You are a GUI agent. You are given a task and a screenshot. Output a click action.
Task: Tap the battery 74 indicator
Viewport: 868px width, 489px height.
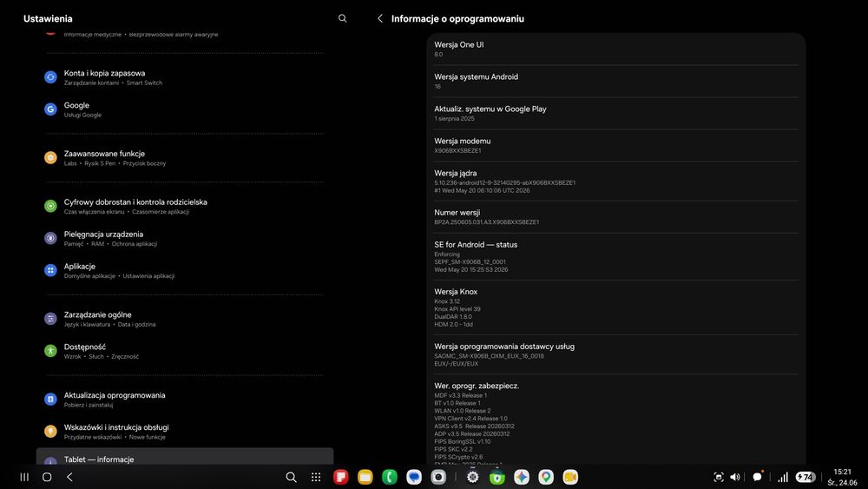tap(806, 477)
